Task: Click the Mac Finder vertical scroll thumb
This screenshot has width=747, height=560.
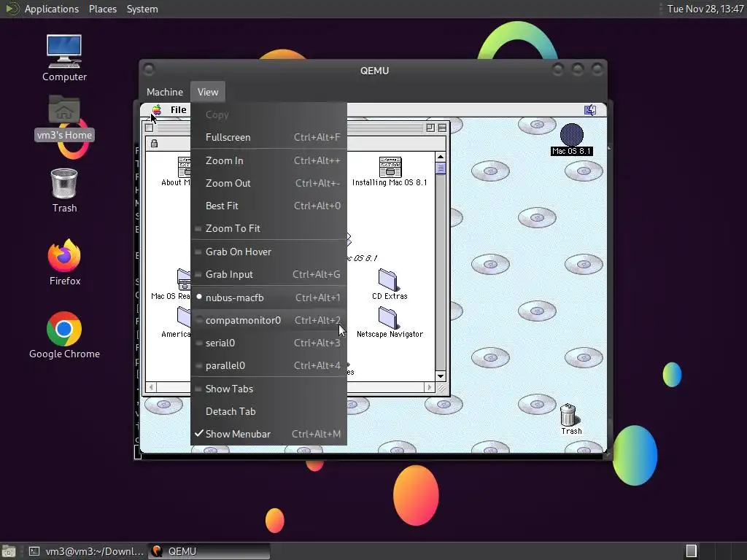Action: coord(441,168)
